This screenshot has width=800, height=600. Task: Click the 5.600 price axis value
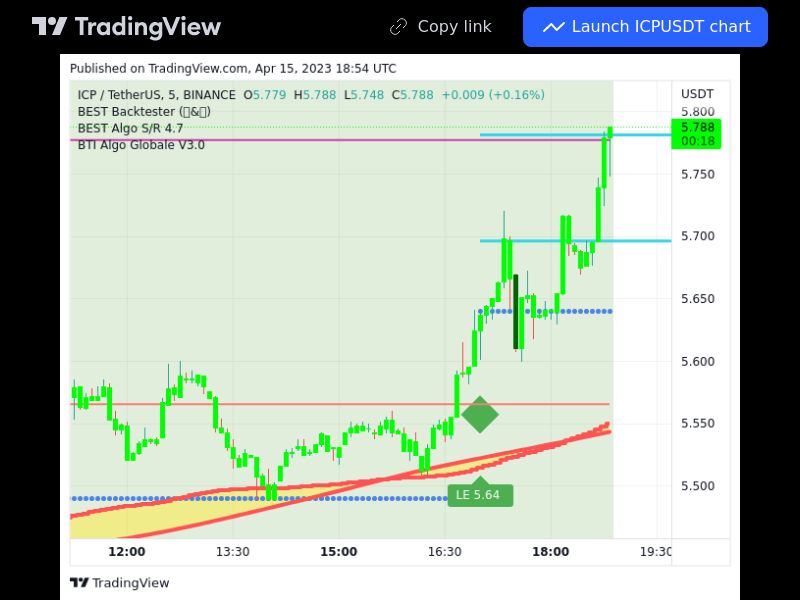pyautogui.click(x=697, y=362)
